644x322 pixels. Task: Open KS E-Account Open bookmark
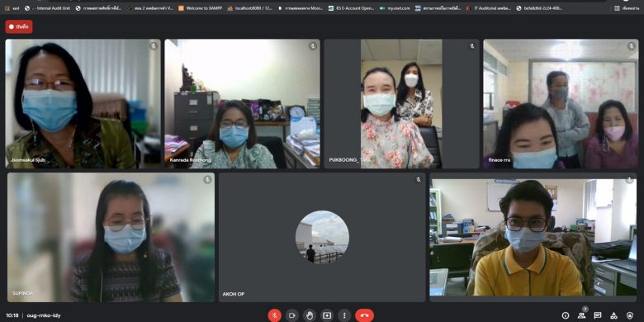click(352, 7)
